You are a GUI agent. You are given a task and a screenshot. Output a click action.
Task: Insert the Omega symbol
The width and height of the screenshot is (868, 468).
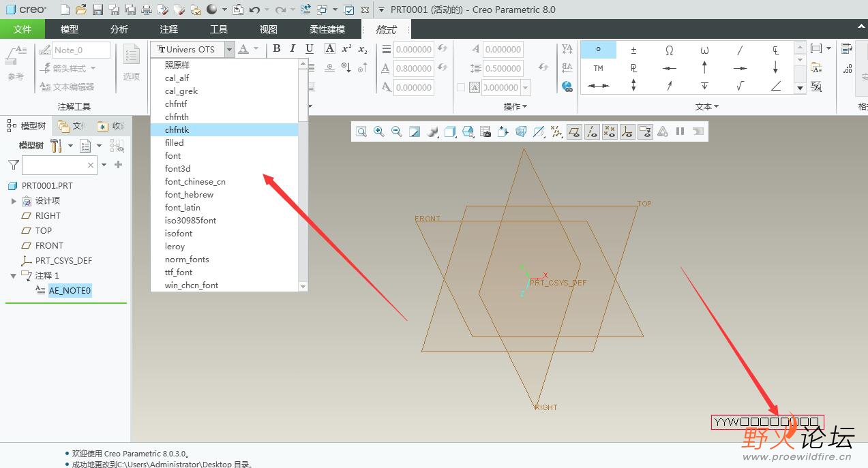click(669, 50)
